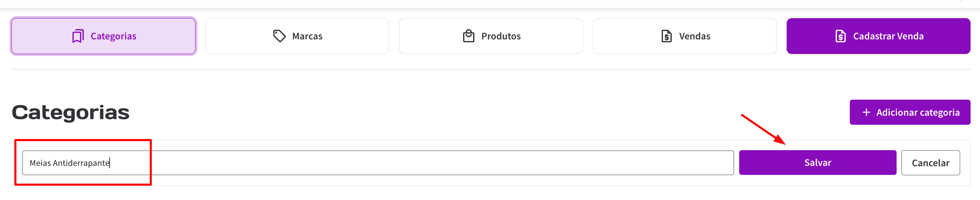Click the "Cadastrar Venda" label text
Screen dimensions: 980x200
click(888, 36)
